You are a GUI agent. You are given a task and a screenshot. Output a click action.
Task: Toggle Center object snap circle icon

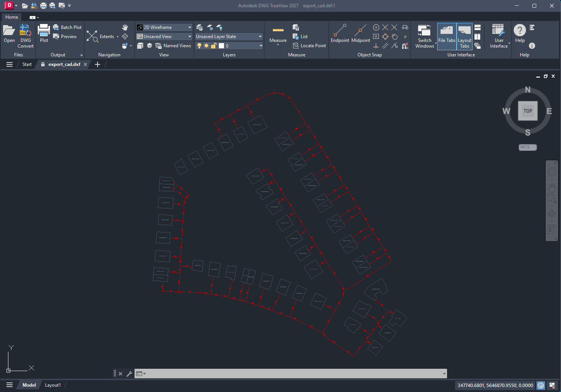coord(376,27)
